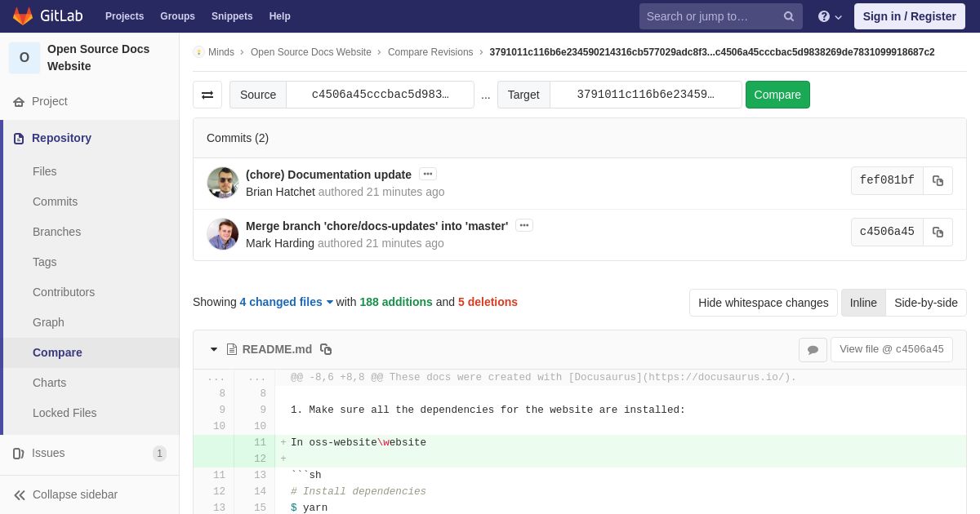
Task: Click the Project home icon in sidebar
Action: coord(19,101)
